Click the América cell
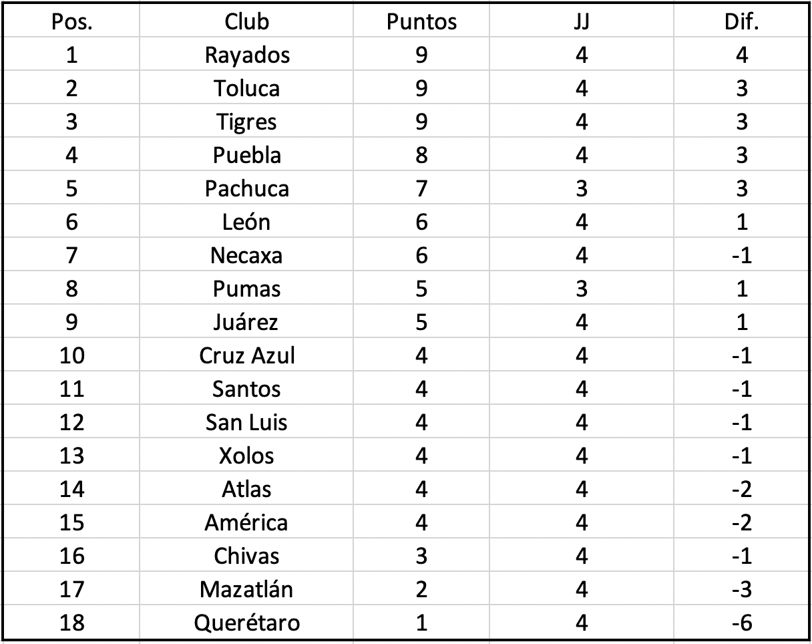Image resolution: width=812 pixels, height=644 pixels. click(246, 522)
